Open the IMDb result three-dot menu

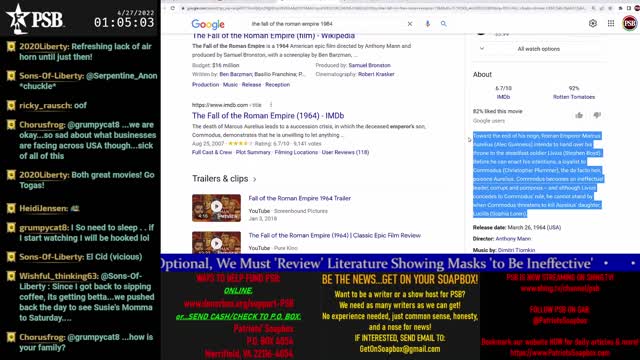[x=271, y=105]
